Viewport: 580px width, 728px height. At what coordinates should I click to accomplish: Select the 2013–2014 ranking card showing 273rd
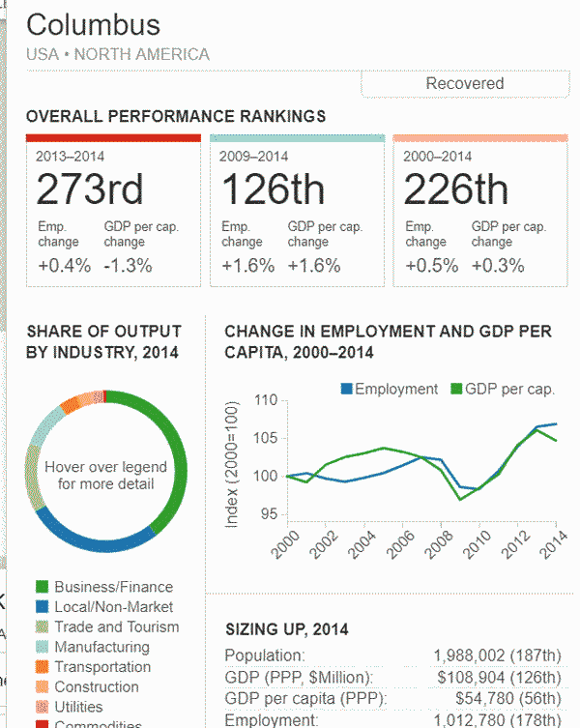113,211
